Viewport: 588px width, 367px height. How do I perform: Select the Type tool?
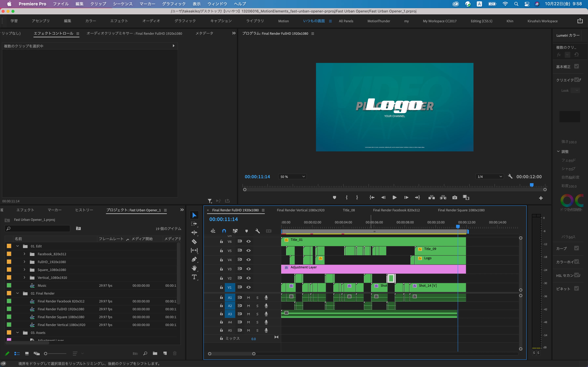pyautogui.click(x=194, y=277)
